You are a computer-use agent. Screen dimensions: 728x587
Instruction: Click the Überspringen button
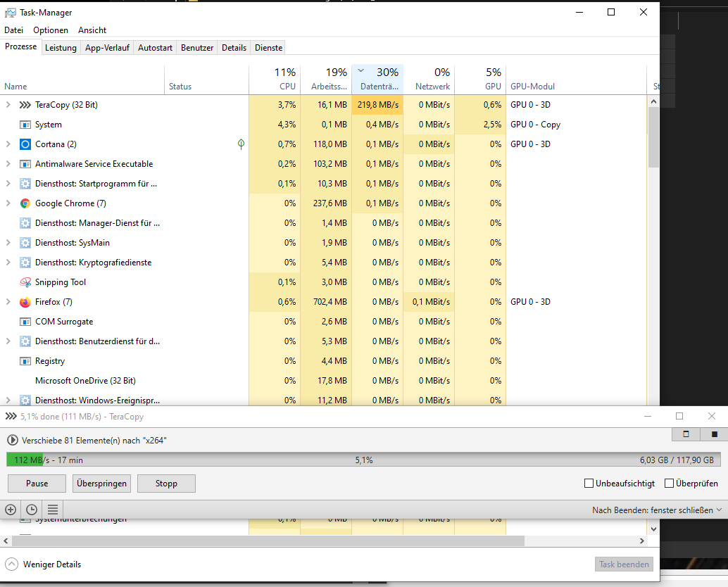(101, 484)
